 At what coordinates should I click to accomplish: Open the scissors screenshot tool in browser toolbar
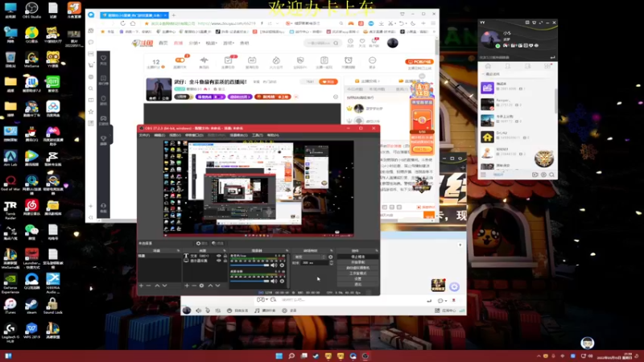click(390, 23)
